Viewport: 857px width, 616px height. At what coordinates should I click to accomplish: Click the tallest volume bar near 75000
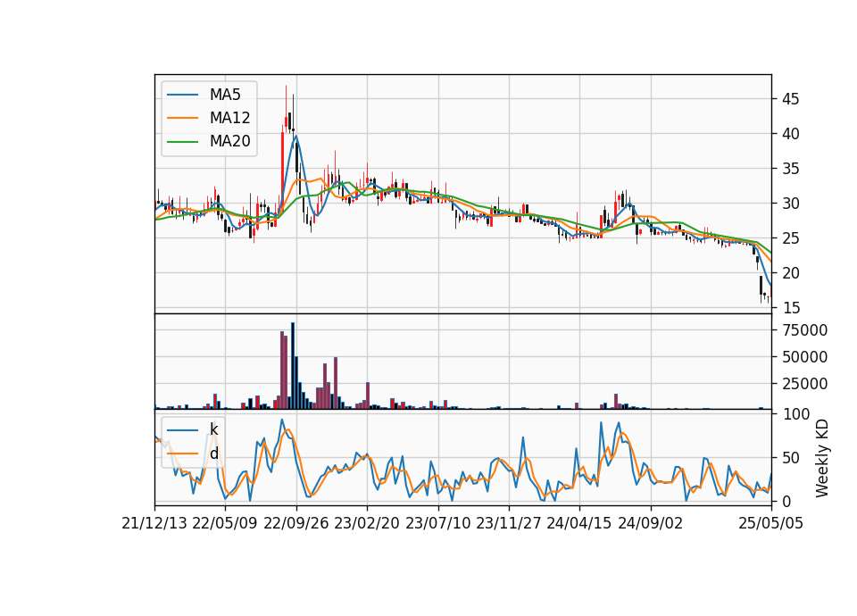(293, 366)
